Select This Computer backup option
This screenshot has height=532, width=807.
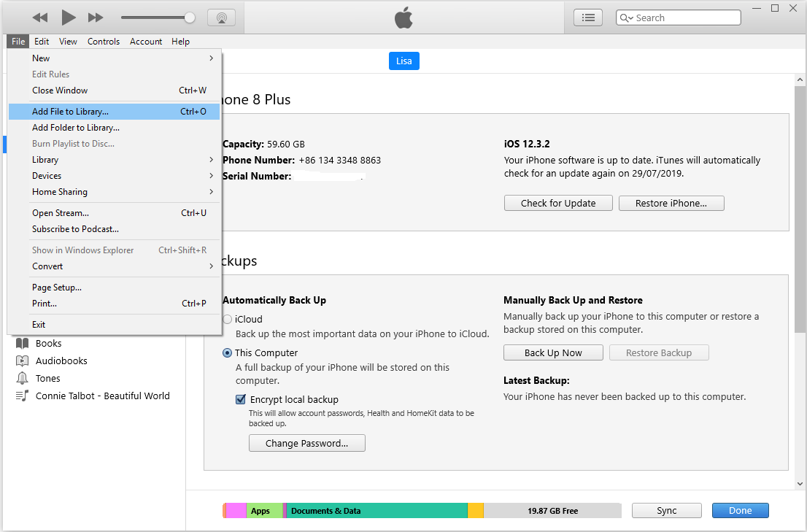pyautogui.click(x=227, y=353)
